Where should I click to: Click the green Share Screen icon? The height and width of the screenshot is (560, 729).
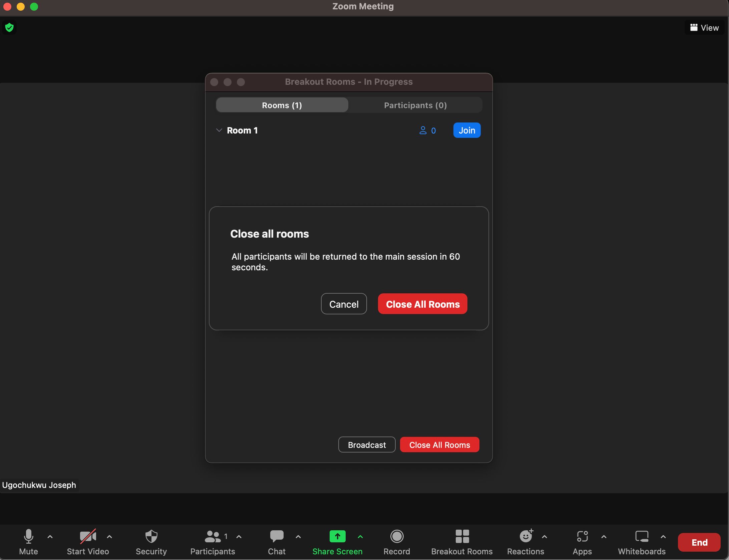[337, 537]
